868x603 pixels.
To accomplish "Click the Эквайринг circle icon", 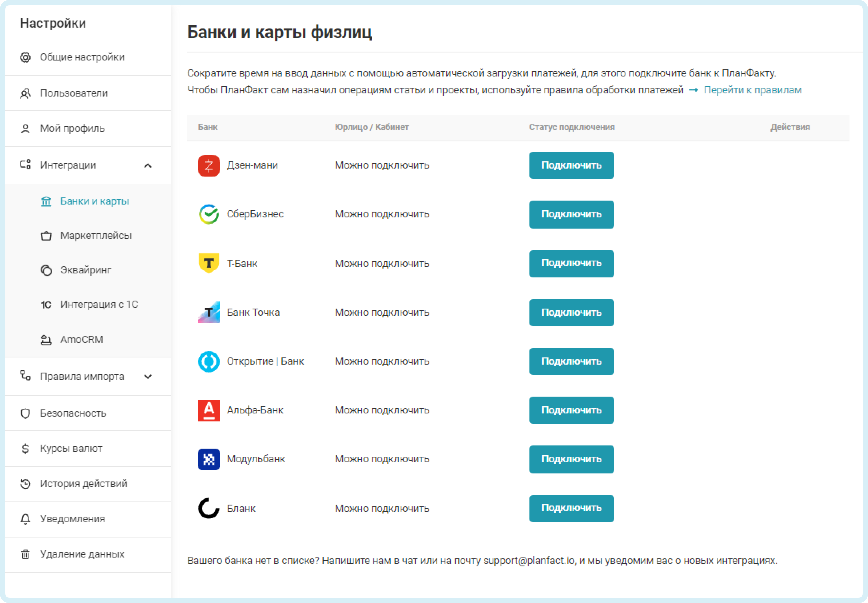I will click(x=46, y=270).
